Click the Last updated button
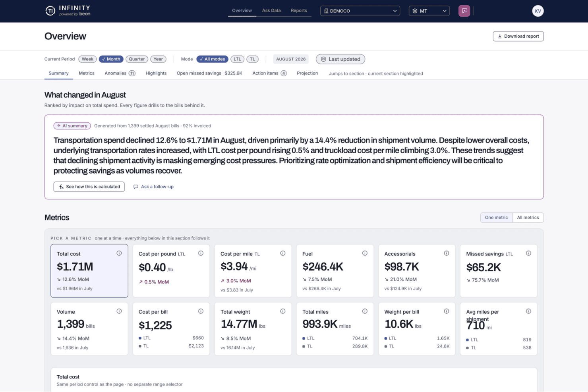Viewport: 588px width, 392px height. click(x=340, y=59)
